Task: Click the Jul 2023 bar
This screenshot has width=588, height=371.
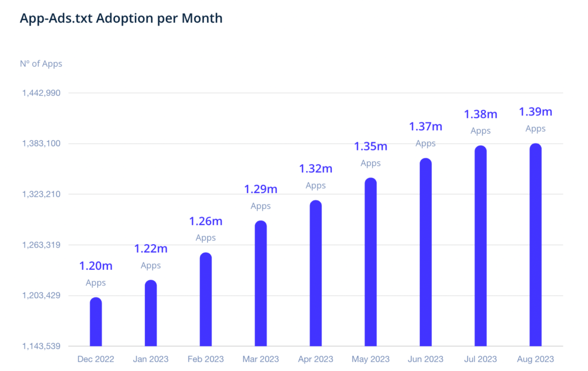Action: pos(481,246)
